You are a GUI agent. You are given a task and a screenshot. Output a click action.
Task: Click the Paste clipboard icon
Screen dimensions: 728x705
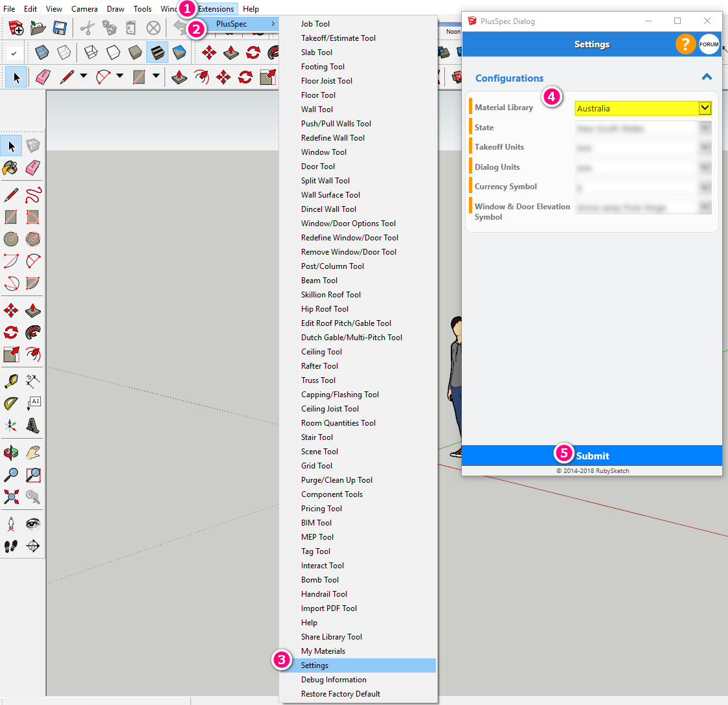click(131, 28)
